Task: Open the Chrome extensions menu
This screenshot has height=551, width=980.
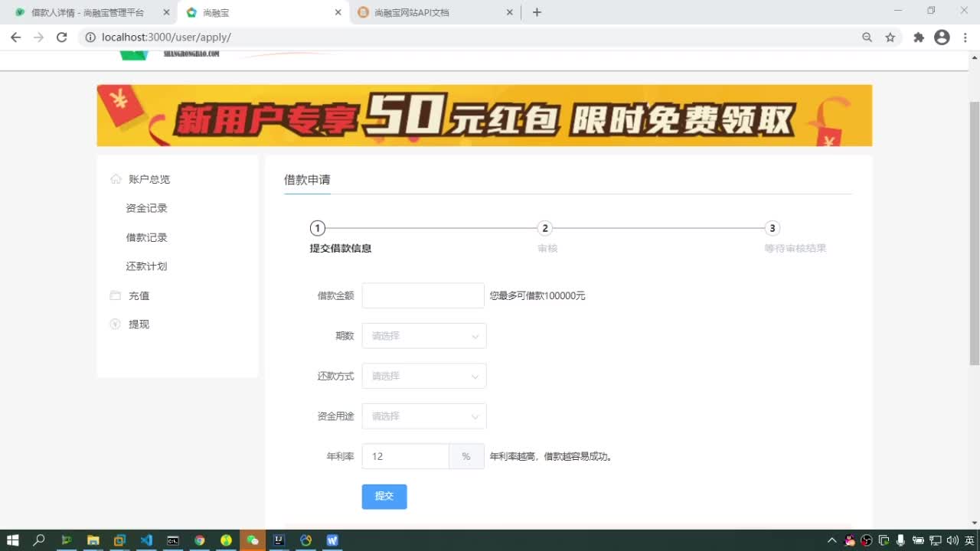Action: click(x=919, y=37)
